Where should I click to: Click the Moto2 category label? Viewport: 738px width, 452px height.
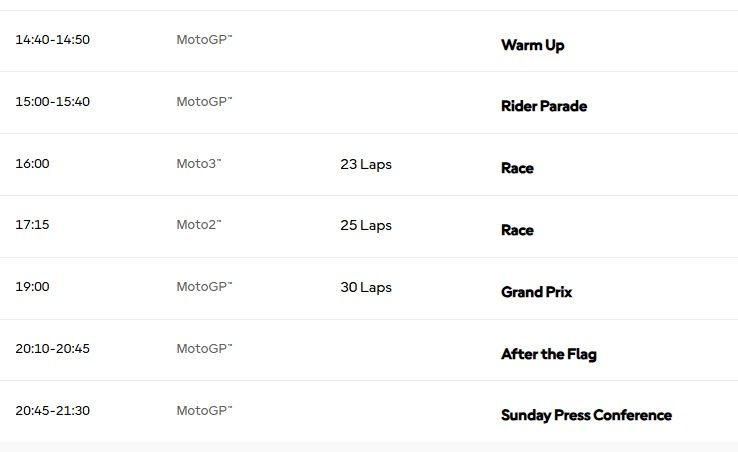click(199, 225)
